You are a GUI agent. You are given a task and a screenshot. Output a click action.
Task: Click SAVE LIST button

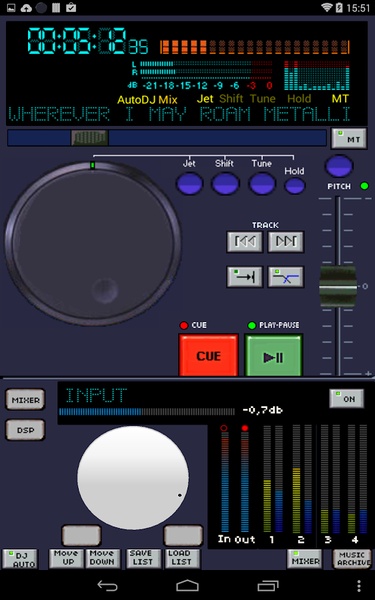click(x=144, y=559)
